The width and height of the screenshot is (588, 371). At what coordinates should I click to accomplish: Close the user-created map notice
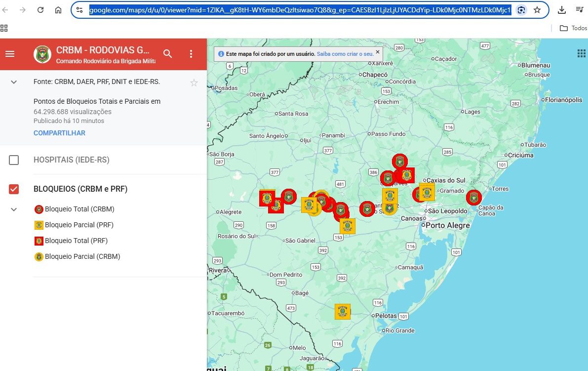(378, 52)
